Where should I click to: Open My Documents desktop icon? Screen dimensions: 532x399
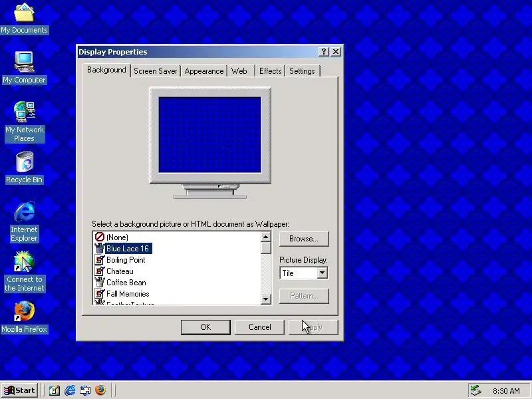click(24, 19)
